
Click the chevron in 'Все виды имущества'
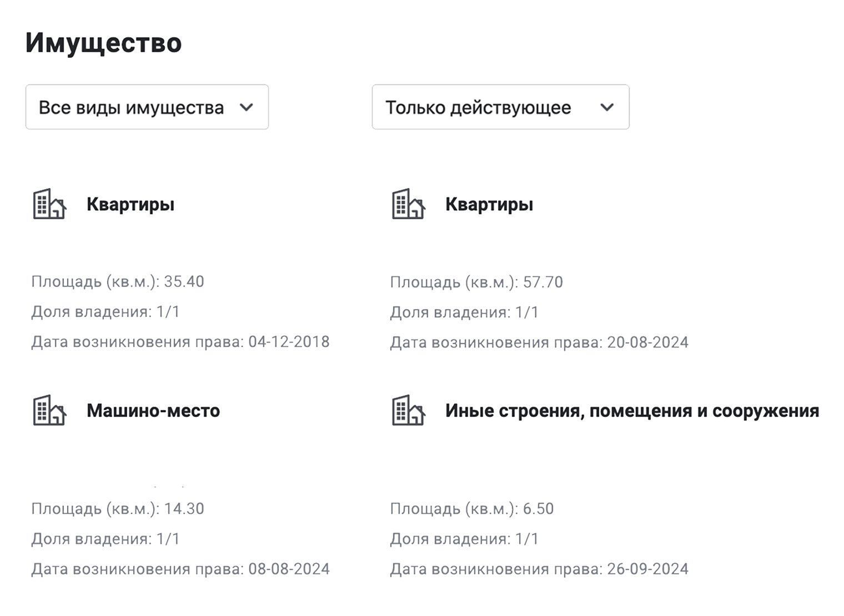tap(247, 108)
